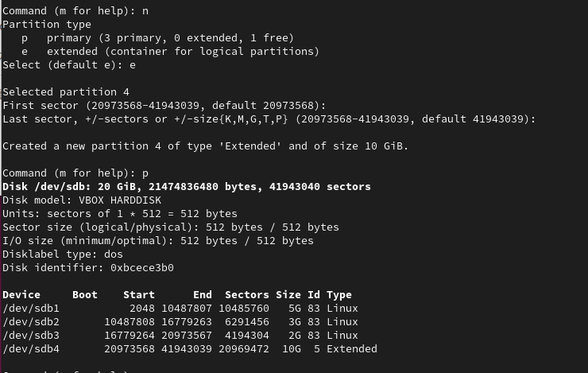The image size is (588, 373).
Task: Click the 'Start' column header
Action: pyautogui.click(x=138, y=294)
